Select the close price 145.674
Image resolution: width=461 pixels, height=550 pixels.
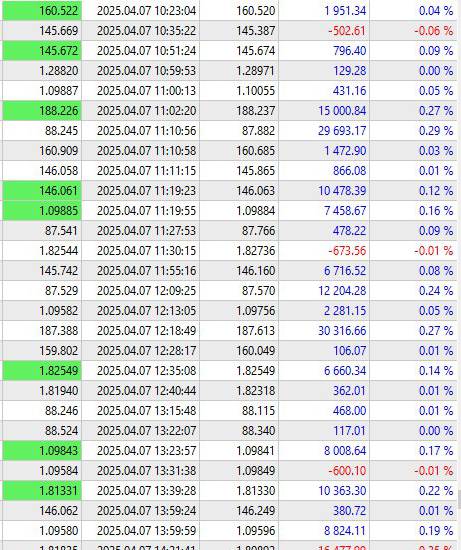click(255, 51)
